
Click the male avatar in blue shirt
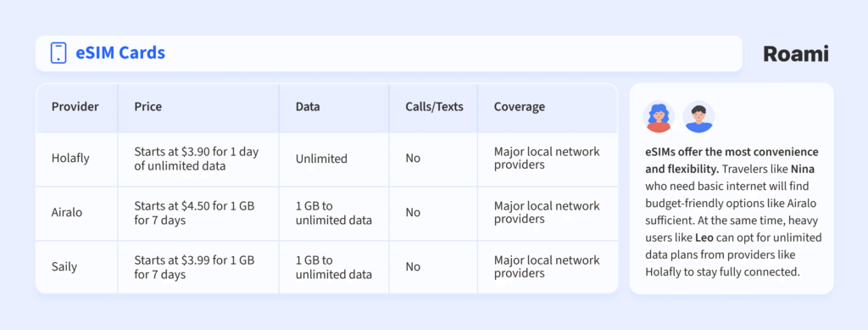pos(698,117)
